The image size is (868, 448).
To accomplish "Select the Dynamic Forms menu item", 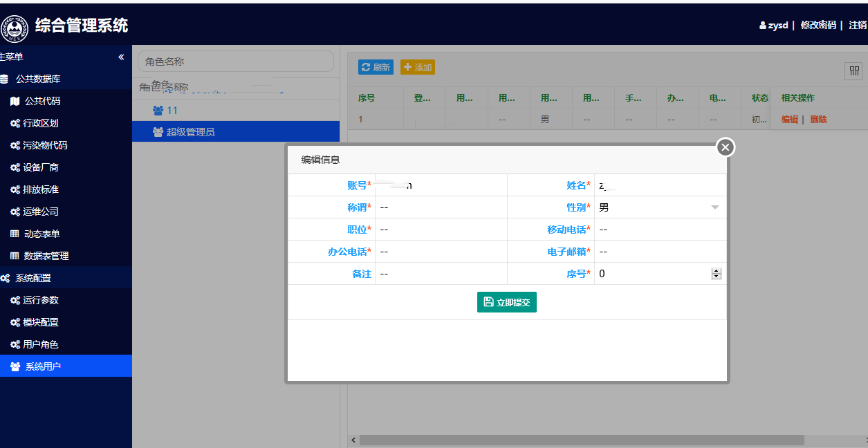I will (x=41, y=234).
